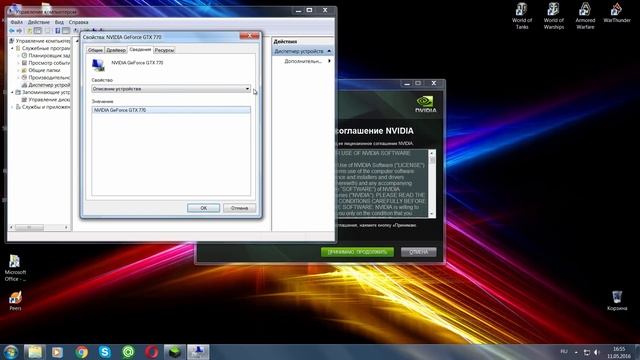
Task: Collapse the Запоминающие устройства node
Action: [x=12, y=92]
